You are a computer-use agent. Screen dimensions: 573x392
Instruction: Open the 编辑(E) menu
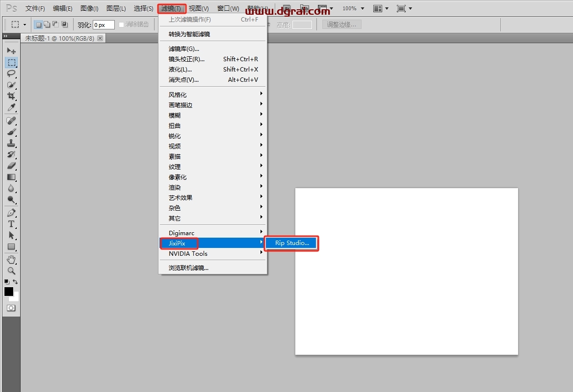click(x=62, y=8)
